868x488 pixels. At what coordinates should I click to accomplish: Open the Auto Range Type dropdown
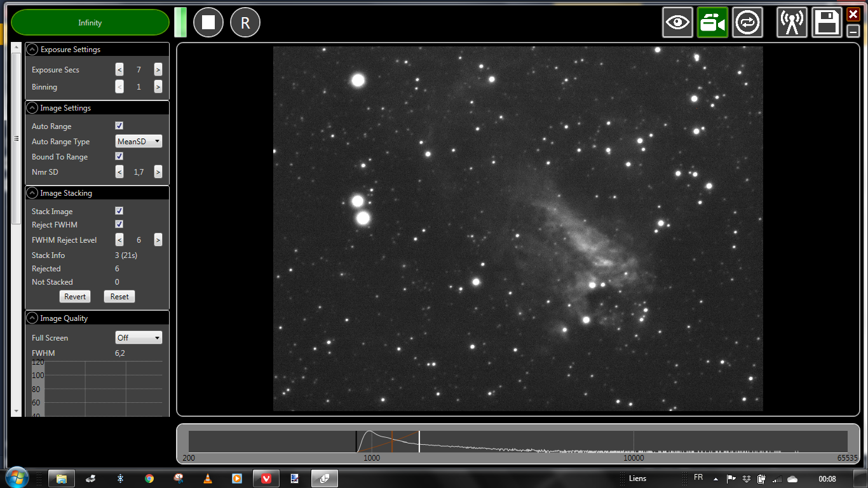[x=139, y=141]
